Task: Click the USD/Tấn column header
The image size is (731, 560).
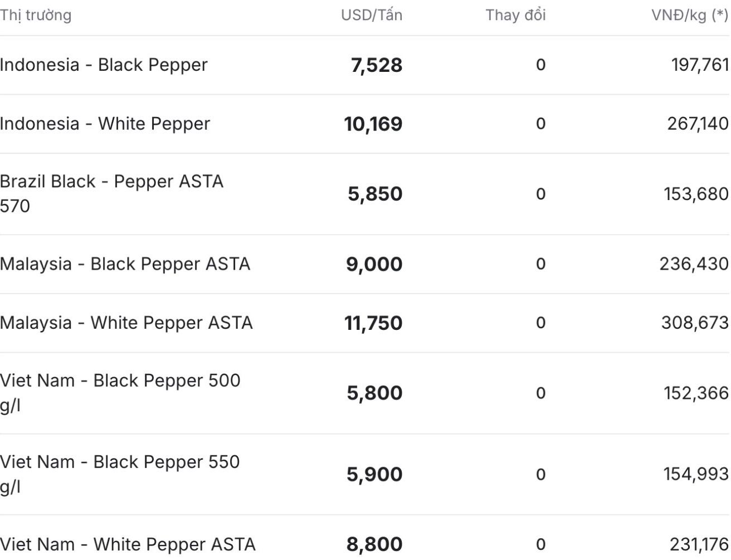Action: click(x=372, y=15)
